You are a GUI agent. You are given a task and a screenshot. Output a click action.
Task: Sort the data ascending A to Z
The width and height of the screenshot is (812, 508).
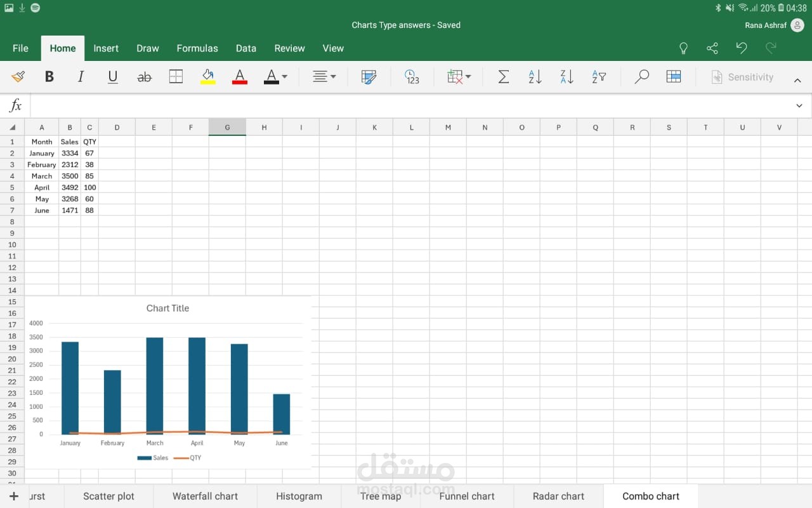(x=535, y=77)
